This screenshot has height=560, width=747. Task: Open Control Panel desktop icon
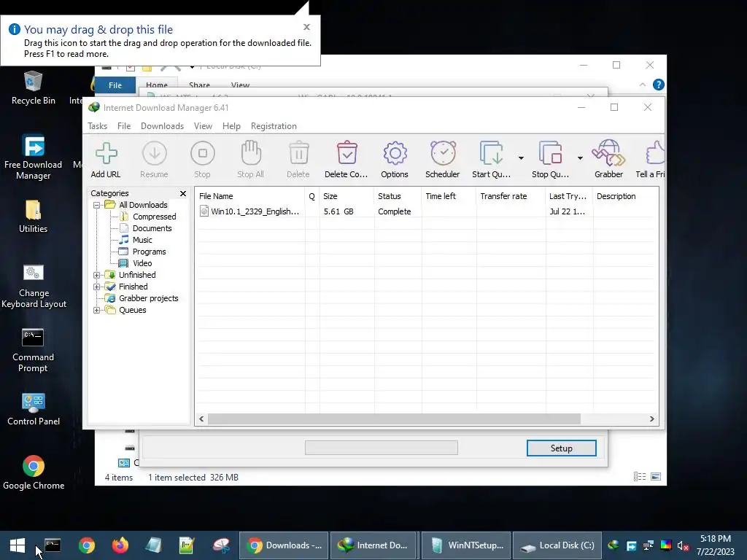(x=34, y=410)
